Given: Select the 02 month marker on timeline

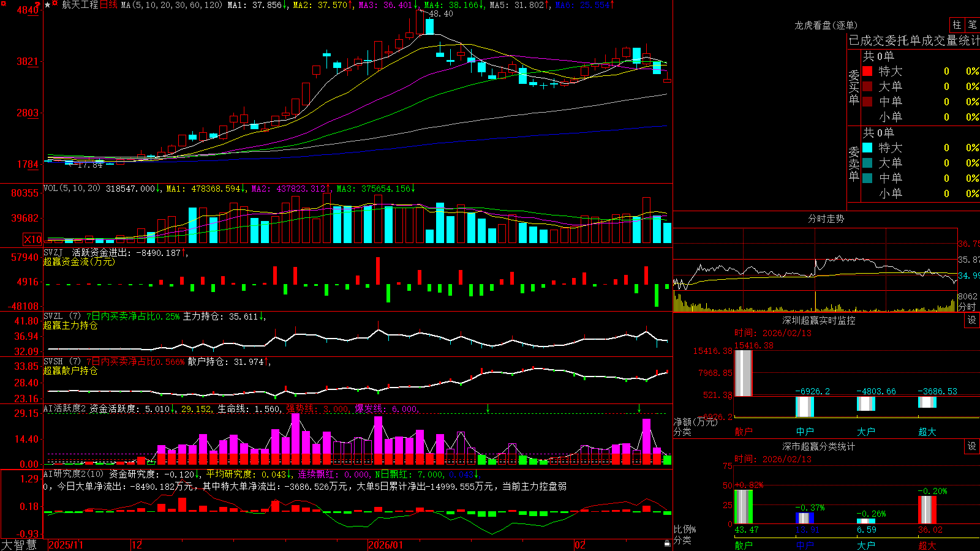Looking at the screenshot, I should click(580, 545).
